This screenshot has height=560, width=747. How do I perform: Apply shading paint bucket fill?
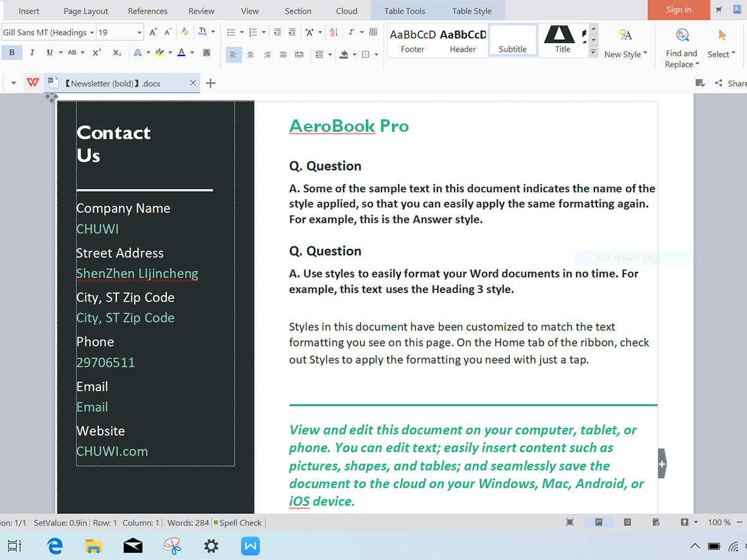[344, 55]
